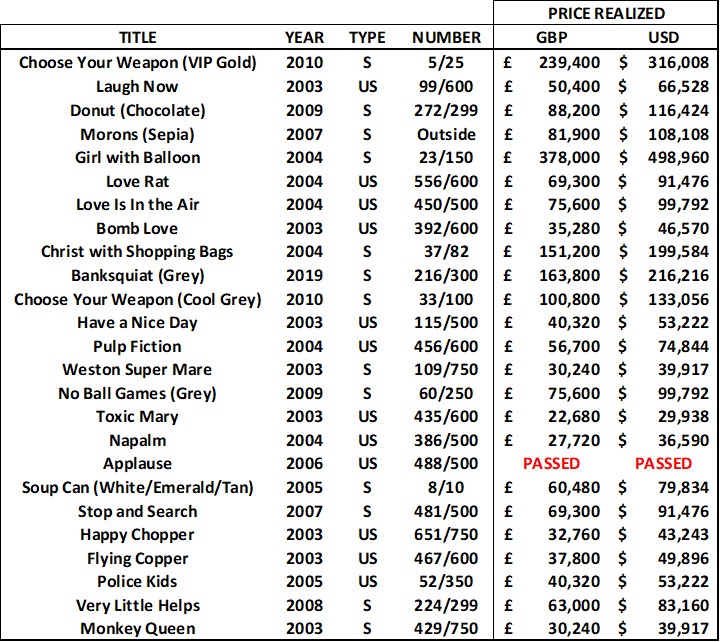Click the 8/10 edition number cell

(446, 487)
